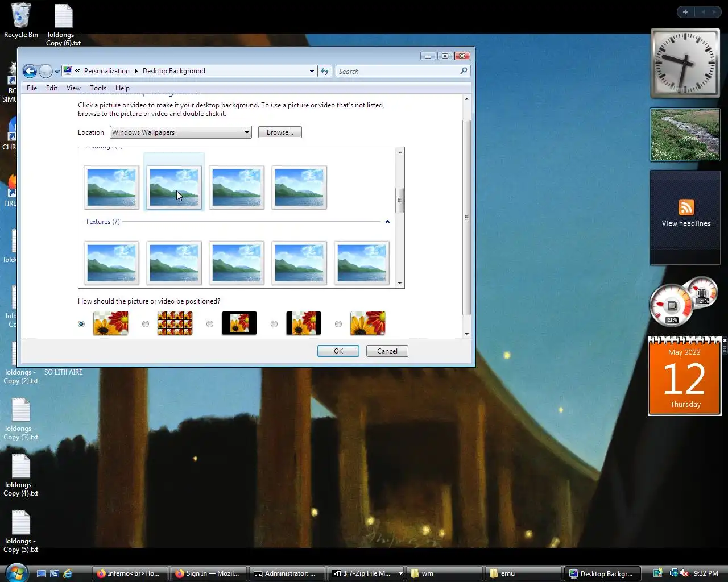Select the last crop-to-fill position radio button
The image size is (728, 582).
point(338,324)
